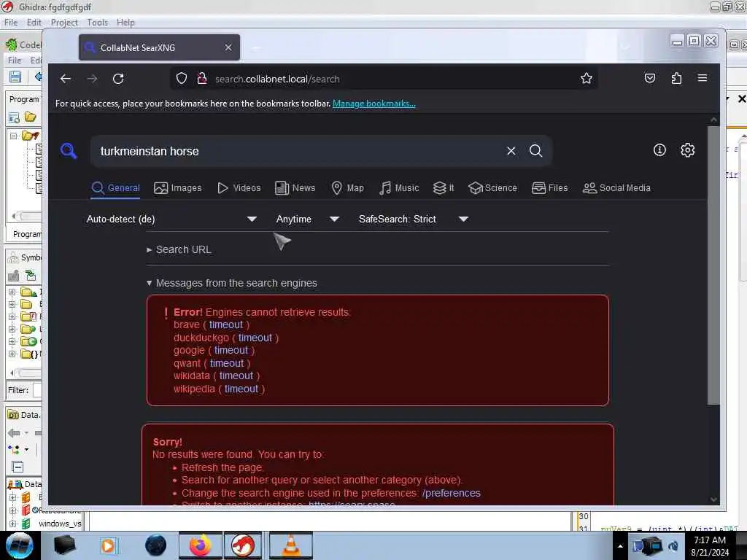This screenshot has height=560, width=747.
Task: Open the media player taskbar icon
Action: click(108, 545)
